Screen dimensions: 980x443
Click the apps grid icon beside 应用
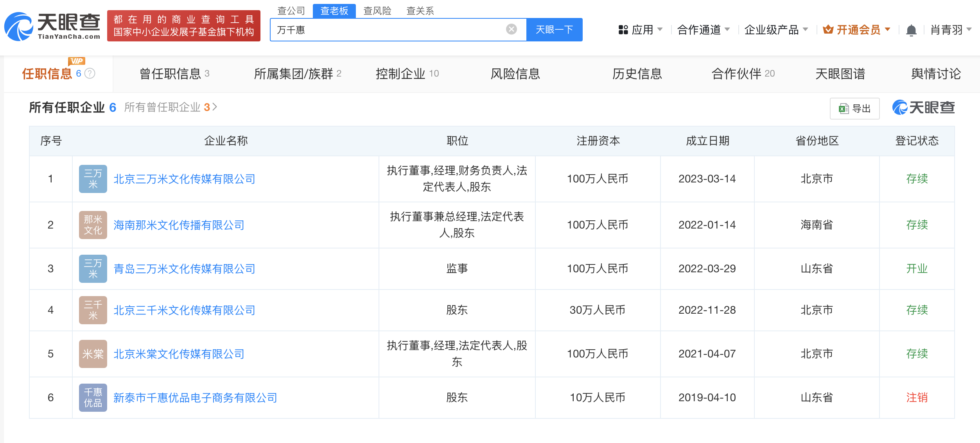(623, 30)
